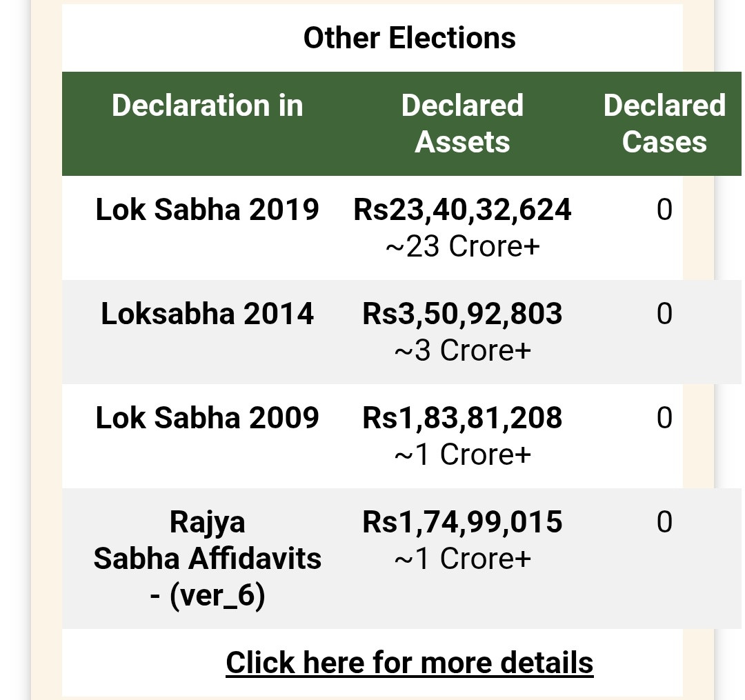This screenshot has height=700, width=745.
Task: Select the Rs3,50,92,803 assets amount
Action: pyautogui.click(x=462, y=314)
